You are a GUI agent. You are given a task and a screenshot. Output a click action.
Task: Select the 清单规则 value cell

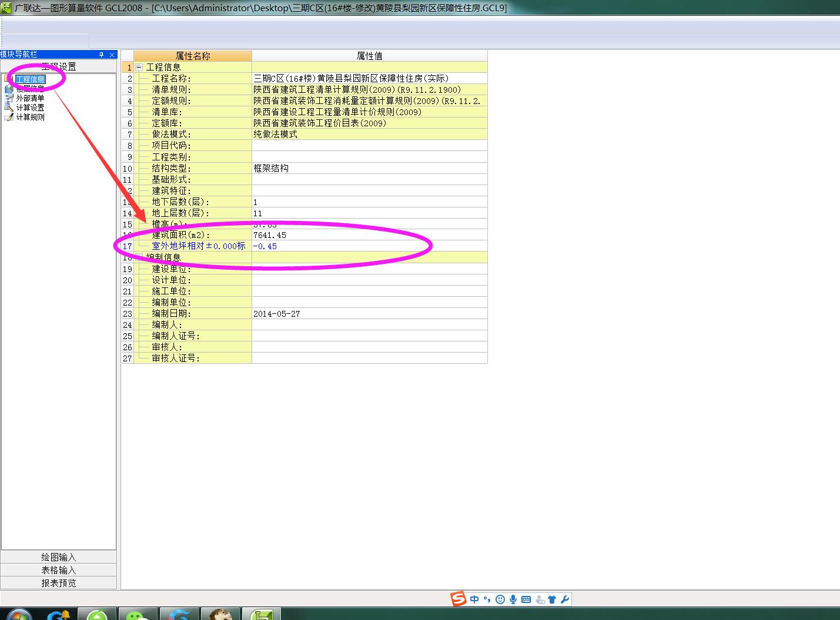pos(370,89)
